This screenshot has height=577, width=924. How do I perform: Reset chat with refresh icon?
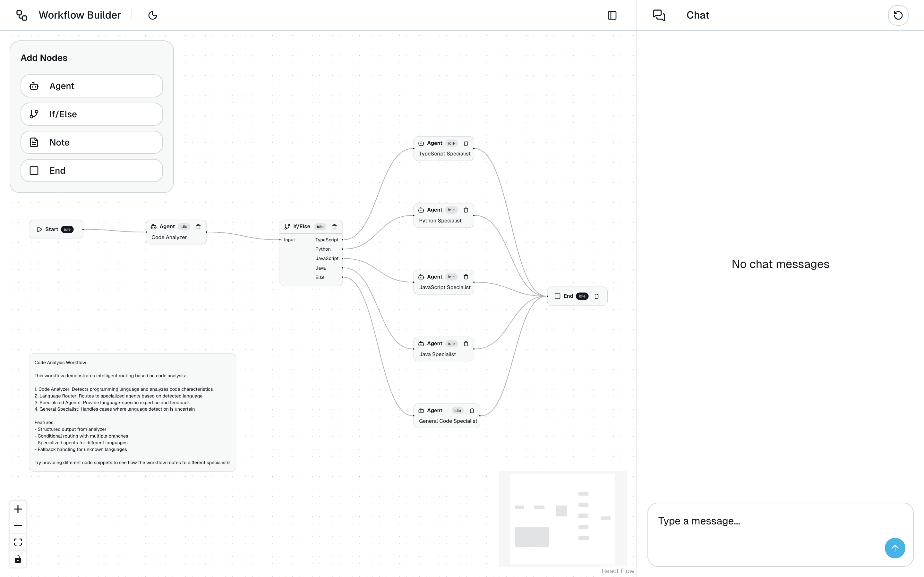[898, 15]
